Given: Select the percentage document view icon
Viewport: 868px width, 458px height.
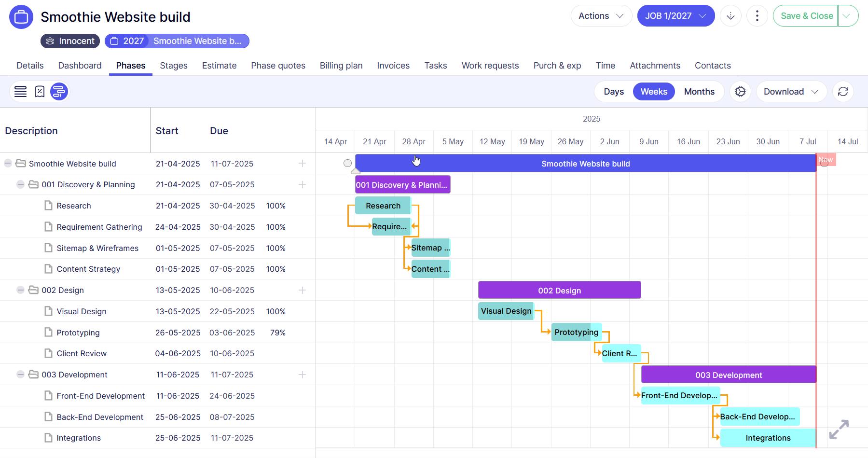Looking at the screenshot, I should 40,92.
